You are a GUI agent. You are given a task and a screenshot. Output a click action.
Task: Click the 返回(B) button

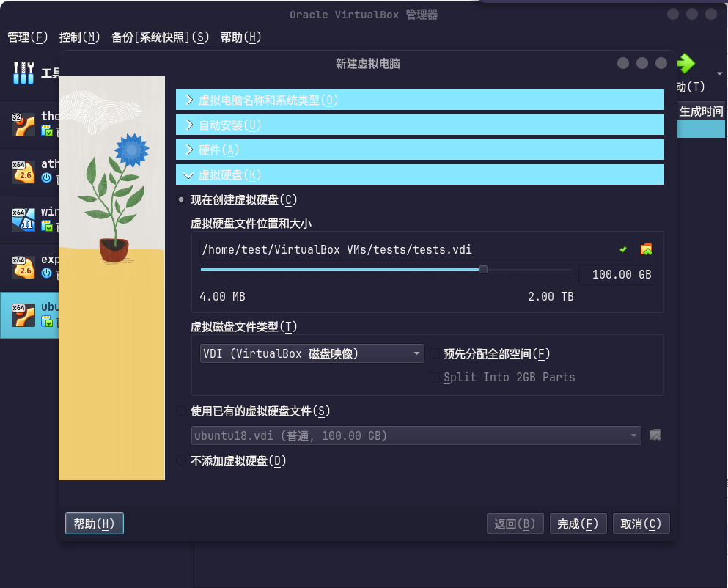515,523
